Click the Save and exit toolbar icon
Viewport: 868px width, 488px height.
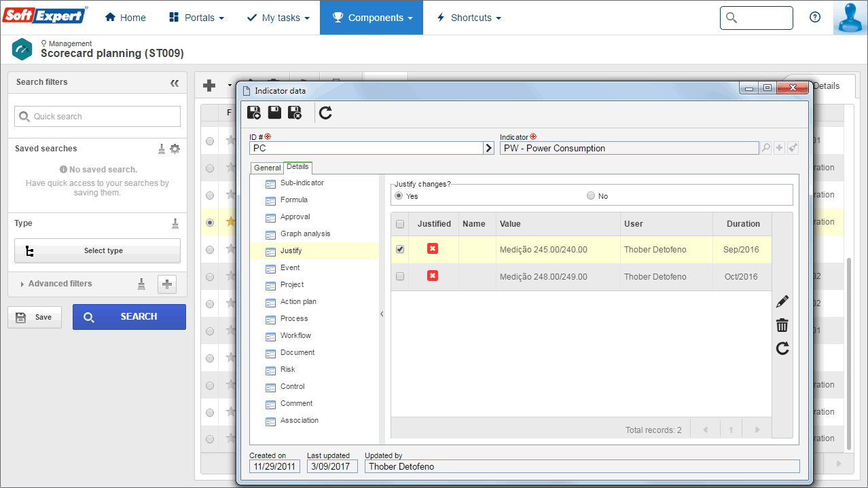[x=295, y=113]
